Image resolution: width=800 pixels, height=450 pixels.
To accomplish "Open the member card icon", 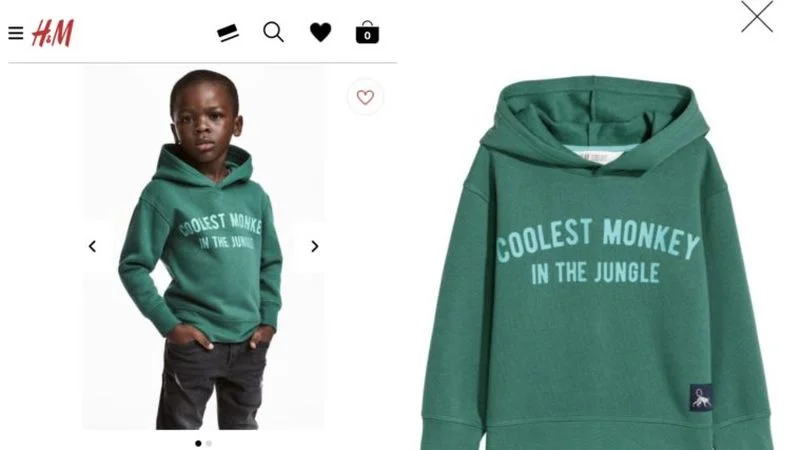I will coord(228,33).
